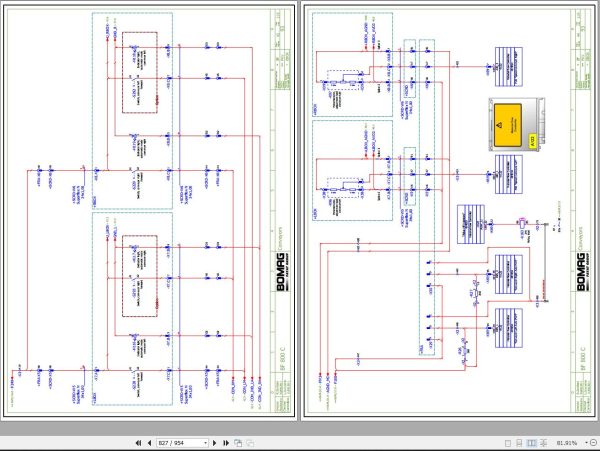Screen dimensions: 600x451
Task: Click zoom level 81.91% value
Action: (567, 443)
